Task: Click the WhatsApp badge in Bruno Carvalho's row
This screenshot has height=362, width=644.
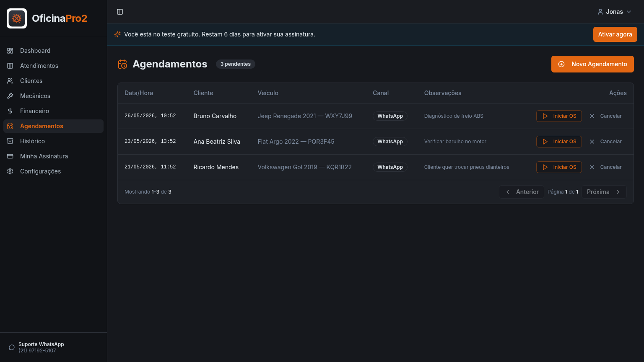Action: click(x=390, y=116)
